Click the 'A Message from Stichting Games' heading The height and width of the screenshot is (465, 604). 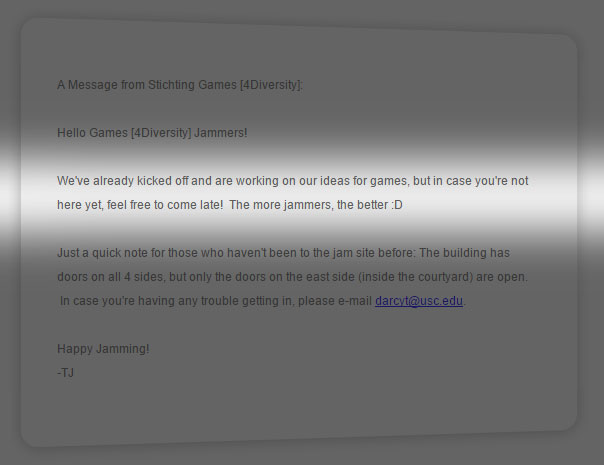tap(147, 85)
